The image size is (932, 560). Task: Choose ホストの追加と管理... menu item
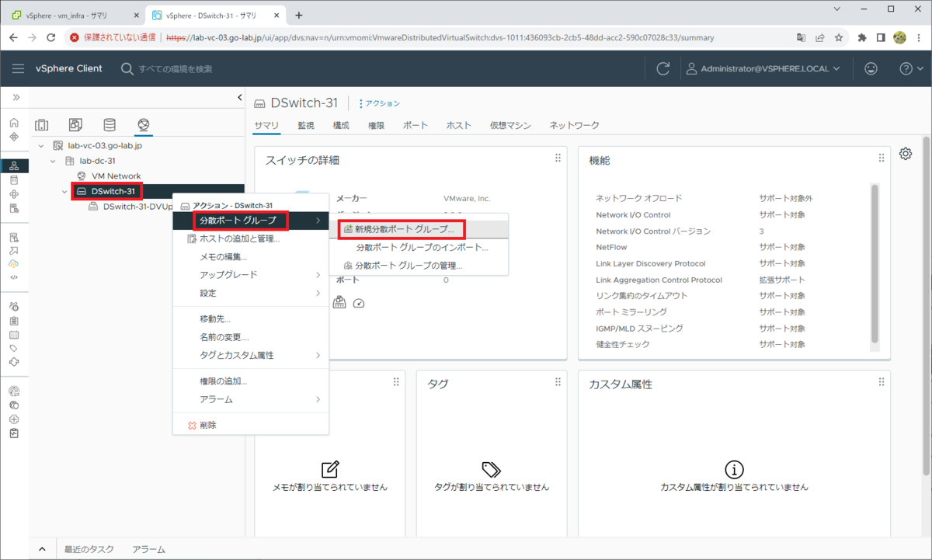click(x=251, y=239)
